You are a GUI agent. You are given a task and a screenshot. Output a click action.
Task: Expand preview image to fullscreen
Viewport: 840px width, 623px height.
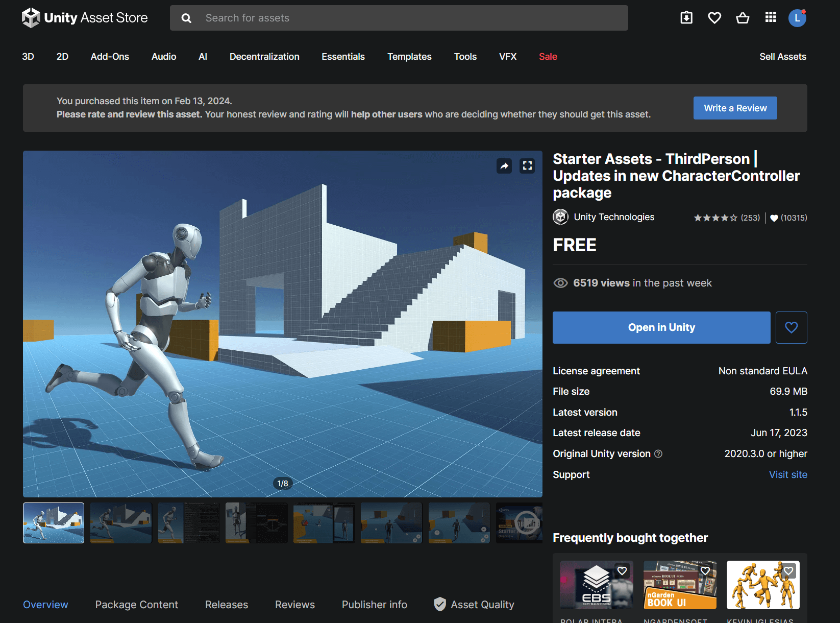527,165
